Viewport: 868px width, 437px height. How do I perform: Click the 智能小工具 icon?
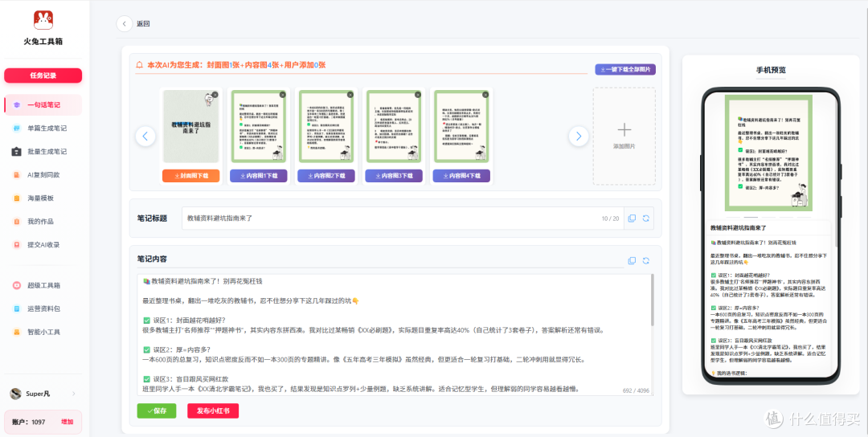click(x=17, y=332)
